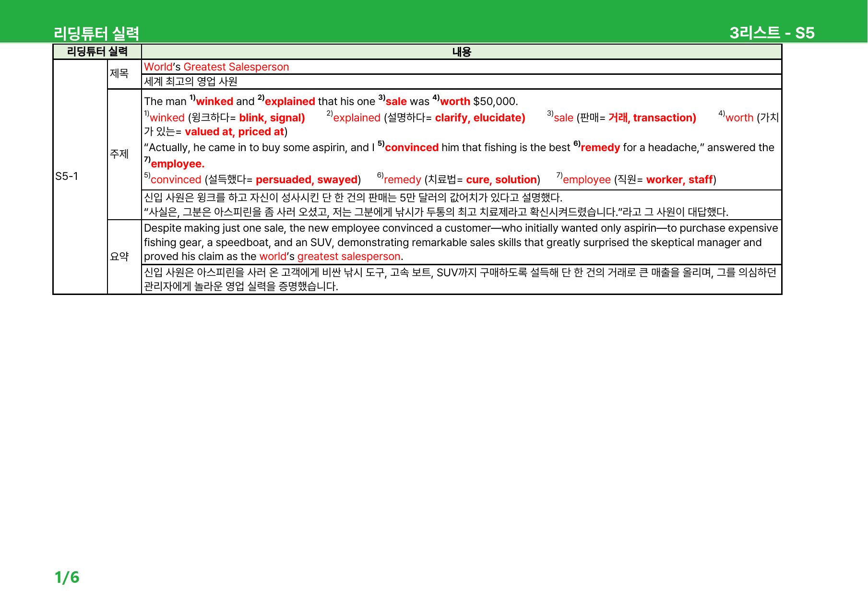Click the S5-1 section cell
Image resolution: width=868 pixels, height=613 pixels.
click(67, 176)
